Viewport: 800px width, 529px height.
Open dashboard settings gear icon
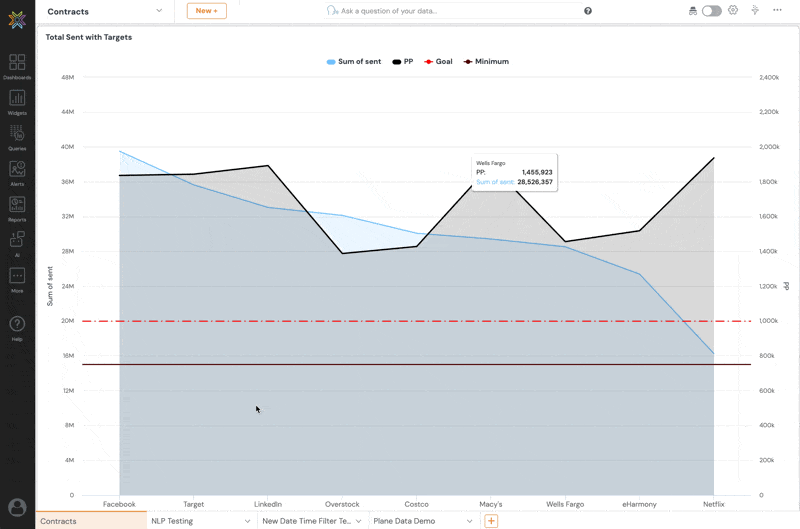[733, 11]
